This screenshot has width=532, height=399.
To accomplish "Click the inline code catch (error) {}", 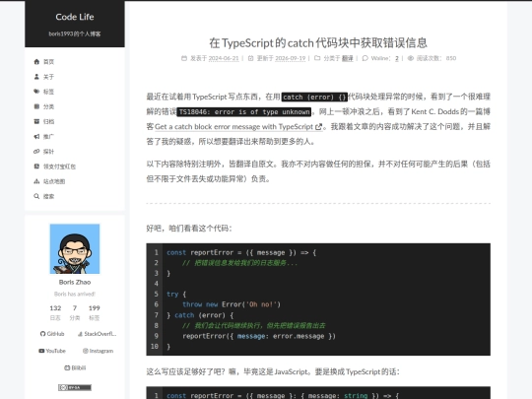I will point(314,97).
